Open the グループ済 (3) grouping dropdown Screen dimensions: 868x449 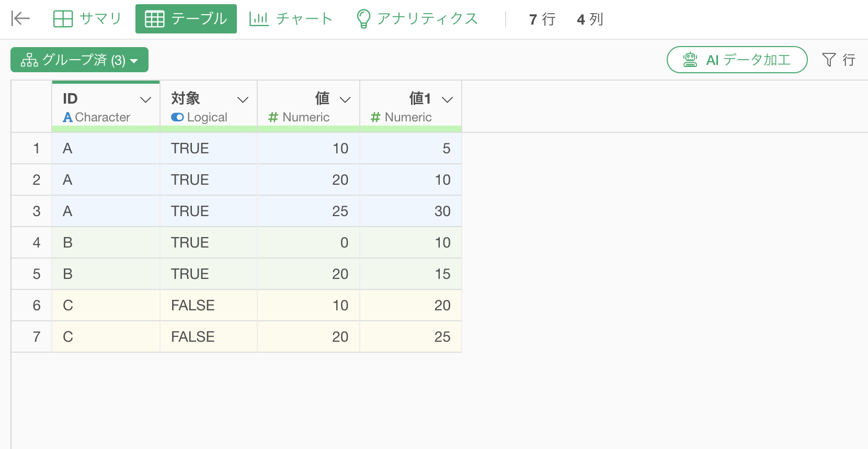[x=79, y=60]
